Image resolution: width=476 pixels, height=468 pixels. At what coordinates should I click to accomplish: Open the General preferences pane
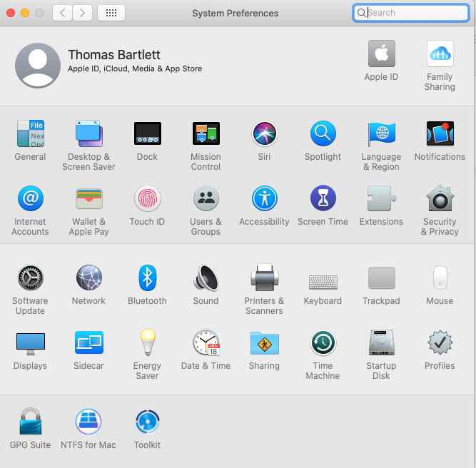tap(31, 133)
